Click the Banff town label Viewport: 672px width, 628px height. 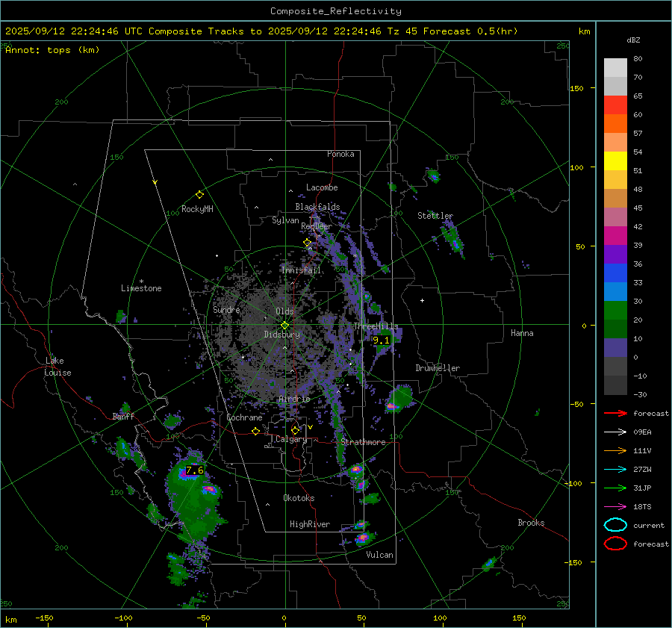point(123,417)
